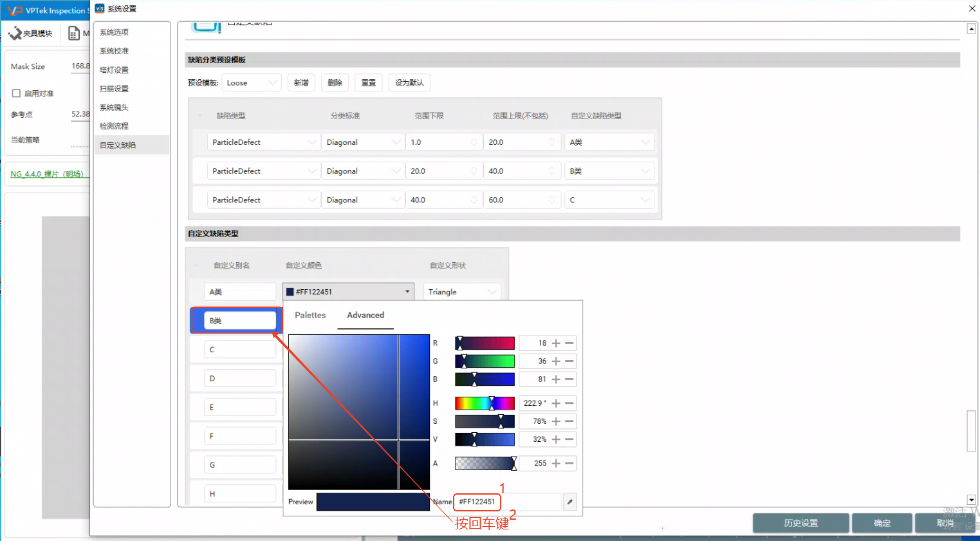Decrease the H hue value with minus
The height and width of the screenshot is (541, 980).
pos(569,403)
